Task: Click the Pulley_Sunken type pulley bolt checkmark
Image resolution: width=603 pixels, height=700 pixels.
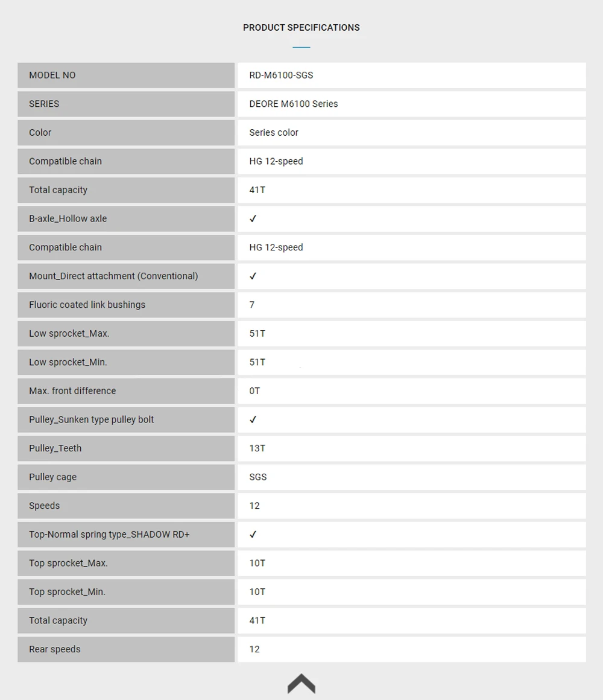Action: 253,419
